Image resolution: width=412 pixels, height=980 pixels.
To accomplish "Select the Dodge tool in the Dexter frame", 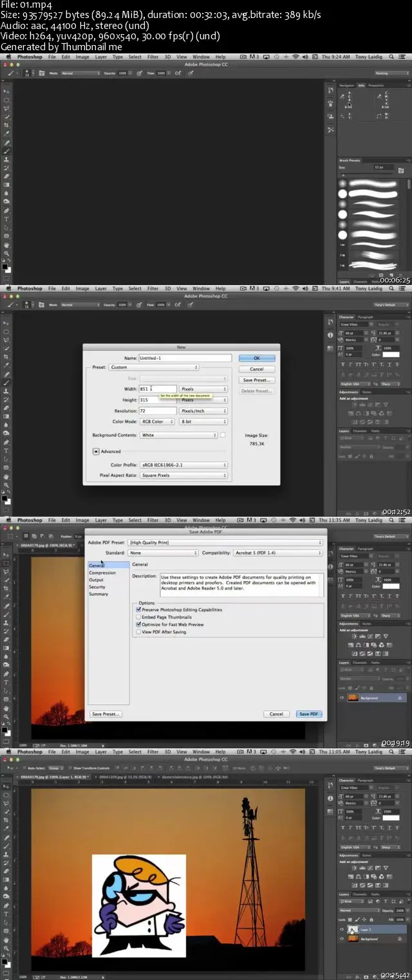I will pos(6,897).
